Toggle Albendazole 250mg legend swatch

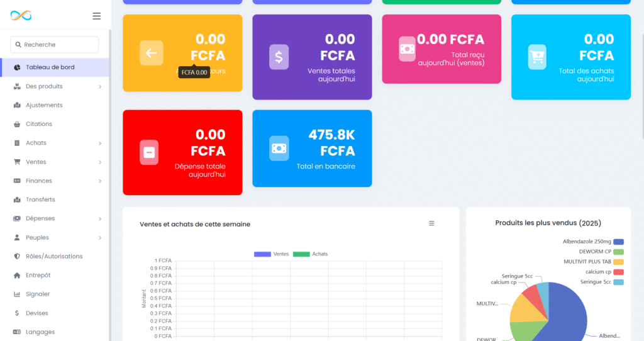619,242
